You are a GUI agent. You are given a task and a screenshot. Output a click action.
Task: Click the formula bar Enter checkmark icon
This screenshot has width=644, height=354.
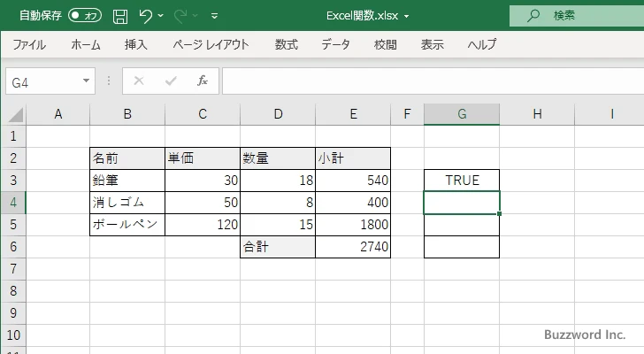pyautogui.click(x=171, y=81)
